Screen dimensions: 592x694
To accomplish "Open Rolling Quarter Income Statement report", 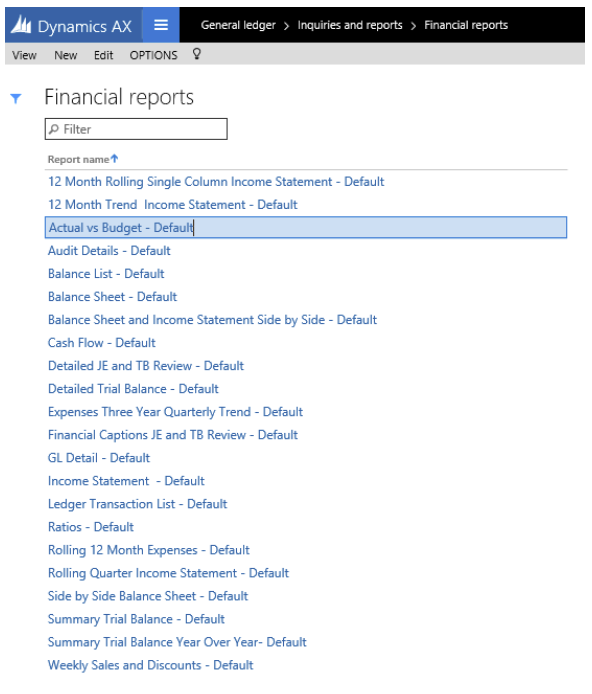I will point(168,573).
